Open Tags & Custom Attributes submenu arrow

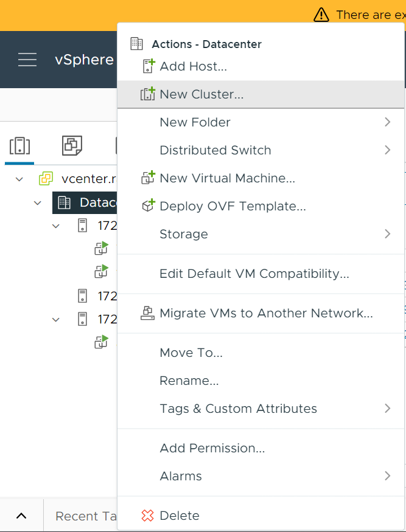[x=387, y=409]
